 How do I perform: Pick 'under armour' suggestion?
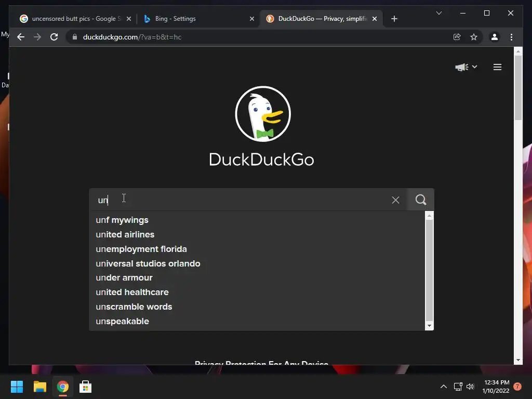tap(124, 277)
